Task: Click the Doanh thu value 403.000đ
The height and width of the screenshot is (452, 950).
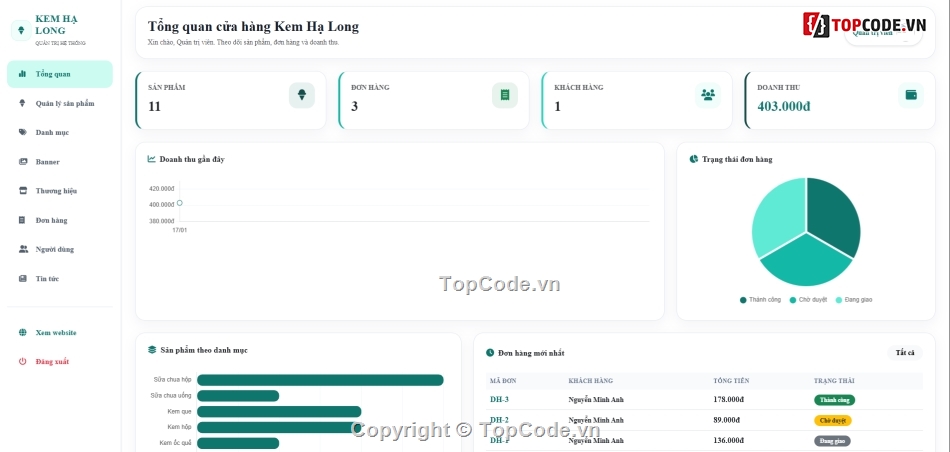Action: (x=783, y=107)
